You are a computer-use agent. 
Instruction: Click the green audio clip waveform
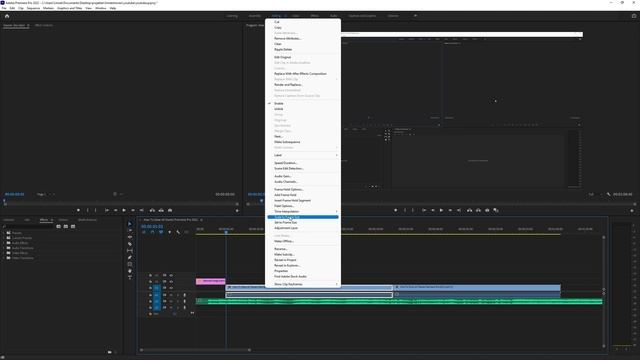coord(399,302)
